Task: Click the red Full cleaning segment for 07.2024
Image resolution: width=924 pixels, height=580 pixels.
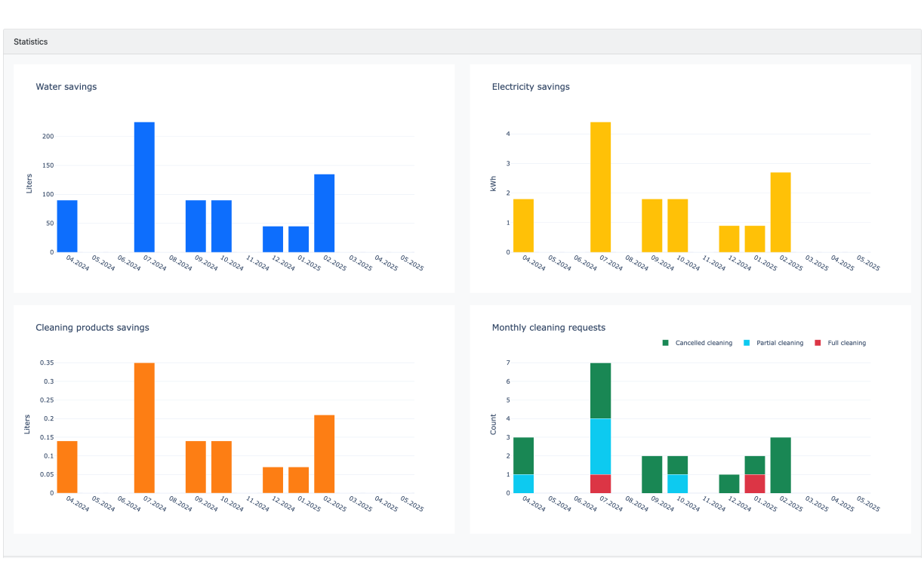Action: click(x=600, y=484)
